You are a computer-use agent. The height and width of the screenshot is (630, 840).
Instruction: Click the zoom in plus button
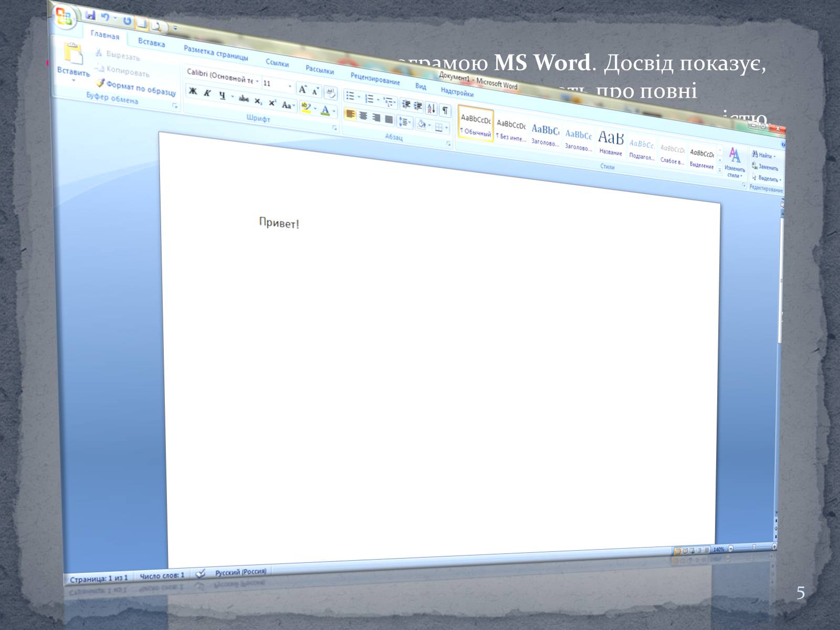coord(774,547)
